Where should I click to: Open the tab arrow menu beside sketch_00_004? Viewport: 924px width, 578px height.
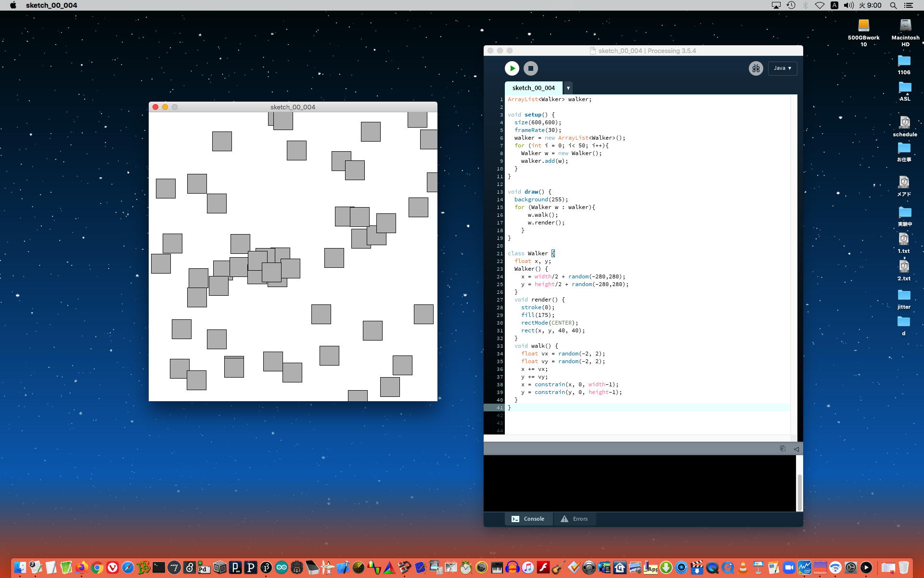pyautogui.click(x=568, y=88)
